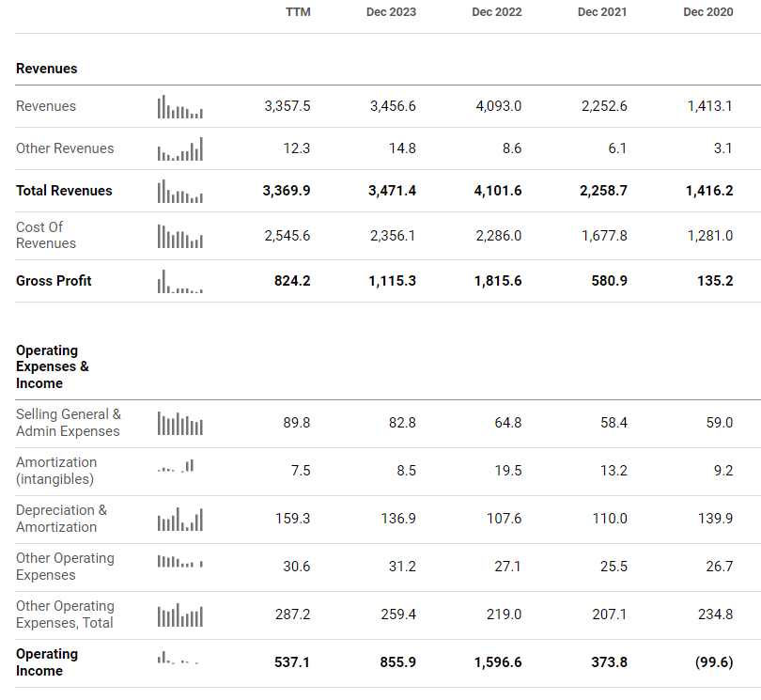Click the Dec 2022 column header
The width and height of the screenshot is (761, 700).
tap(497, 12)
